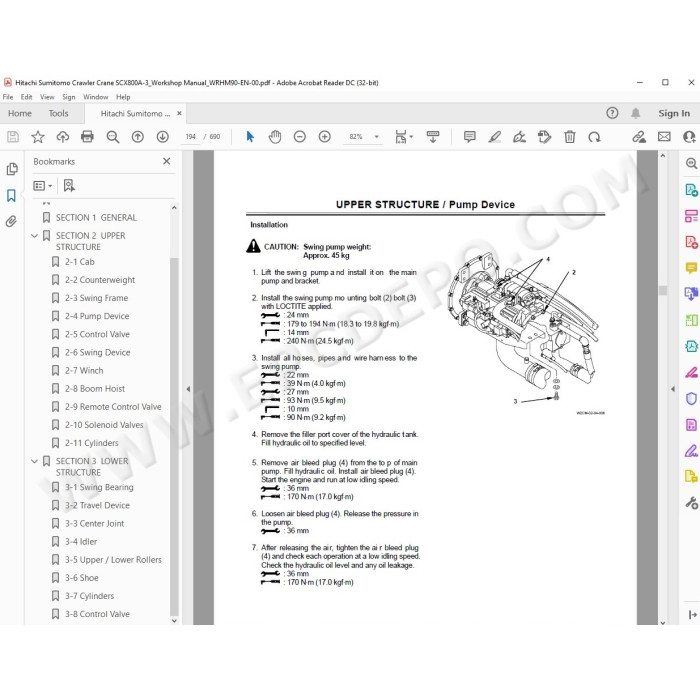Click the upload to cloud icon
This screenshot has height=700, width=700.
62,137
